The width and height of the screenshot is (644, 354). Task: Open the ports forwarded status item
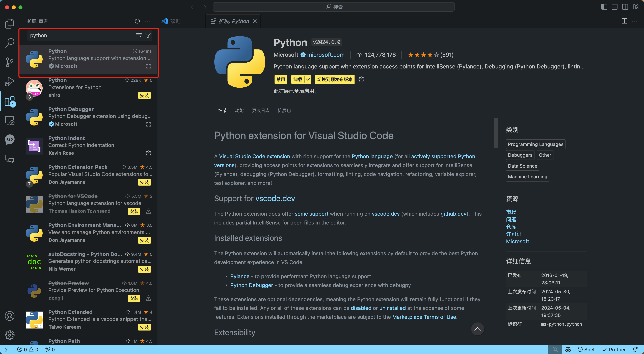50,349
